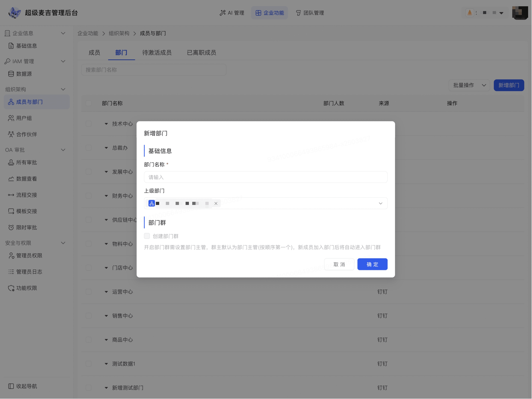Go to 组织架构 in breadcrumb
The width and height of the screenshot is (532, 399).
pos(119,33)
